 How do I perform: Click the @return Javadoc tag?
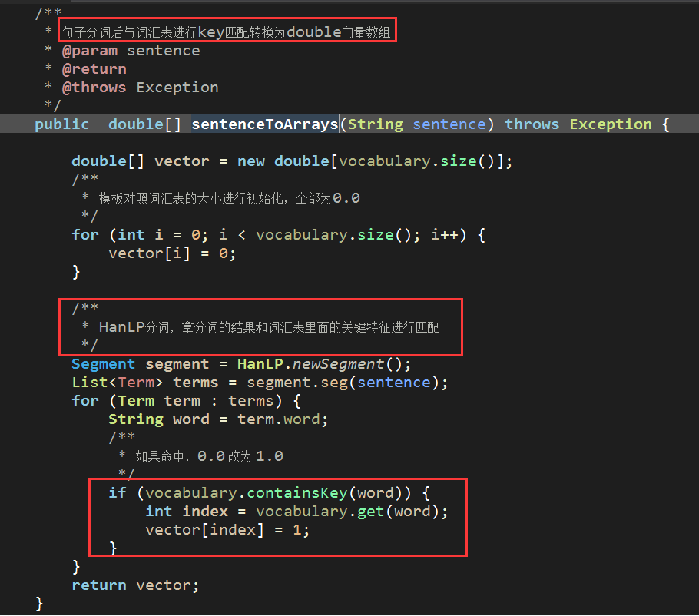coord(94,69)
